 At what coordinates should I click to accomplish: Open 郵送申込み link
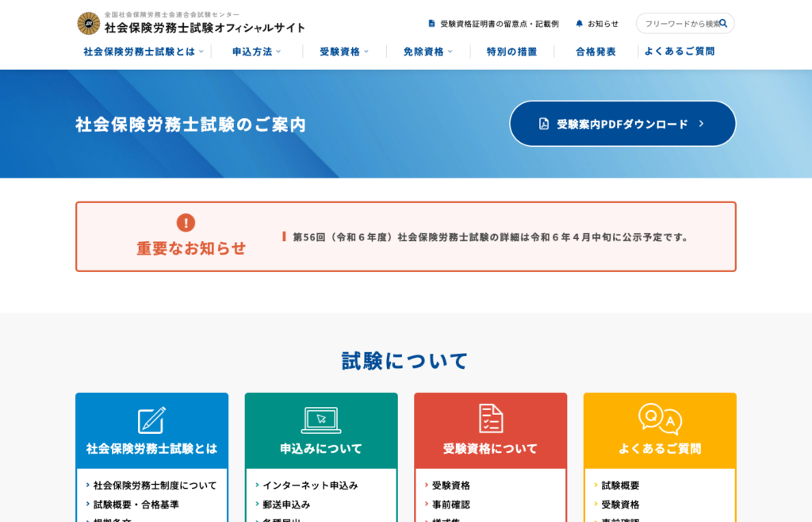[286, 505]
